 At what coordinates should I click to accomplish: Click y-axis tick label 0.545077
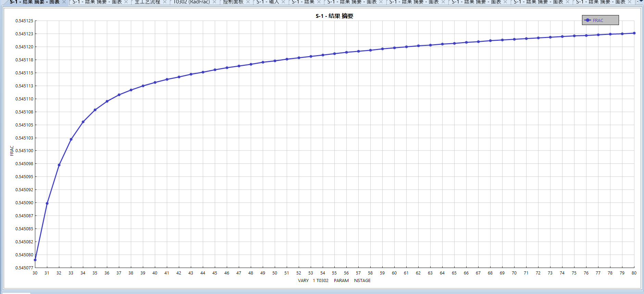[24, 268]
